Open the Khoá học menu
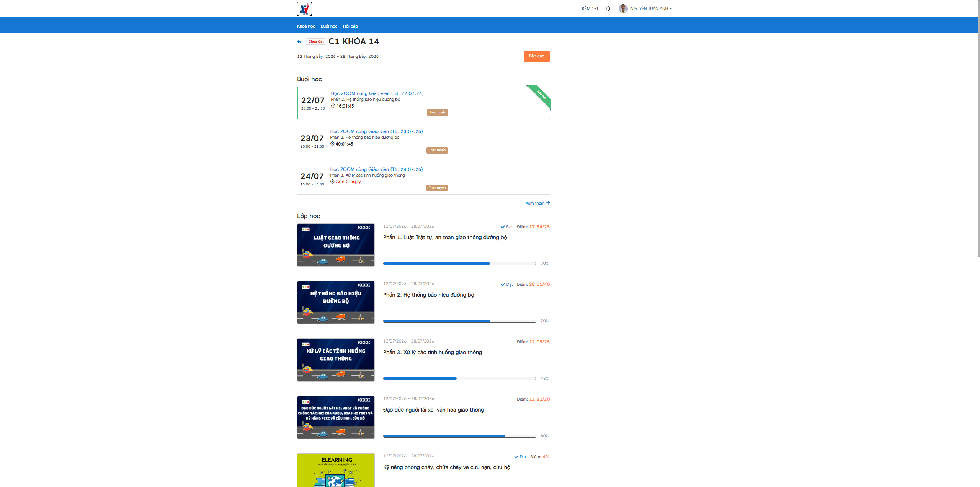This screenshot has height=487, width=980. 306,26
